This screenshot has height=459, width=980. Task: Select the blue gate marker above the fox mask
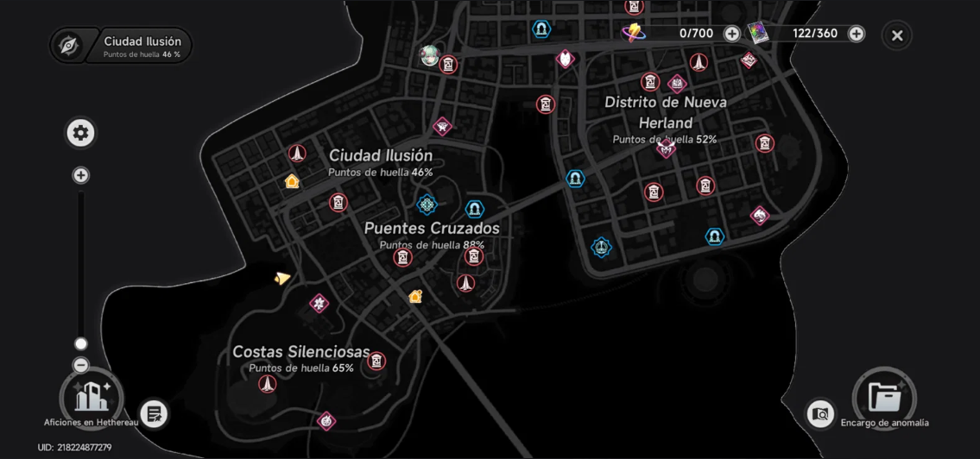[541, 28]
